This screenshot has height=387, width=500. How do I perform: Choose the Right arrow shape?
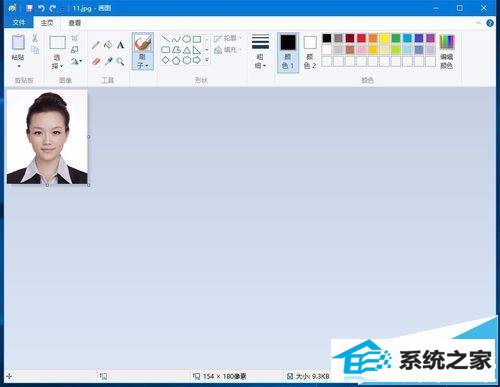[197, 60]
